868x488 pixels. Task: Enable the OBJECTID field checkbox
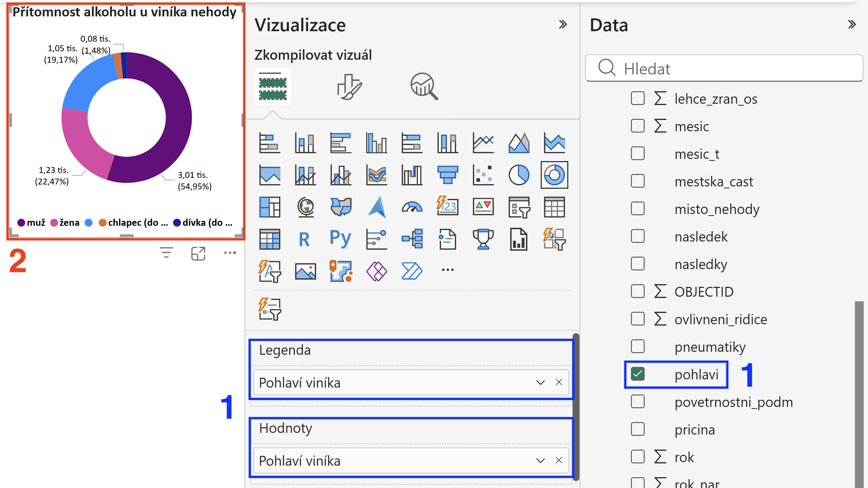tap(637, 291)
